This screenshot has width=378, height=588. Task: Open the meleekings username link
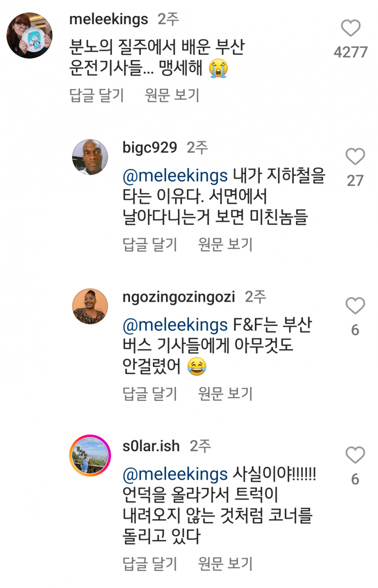click(x=109, y=19)
